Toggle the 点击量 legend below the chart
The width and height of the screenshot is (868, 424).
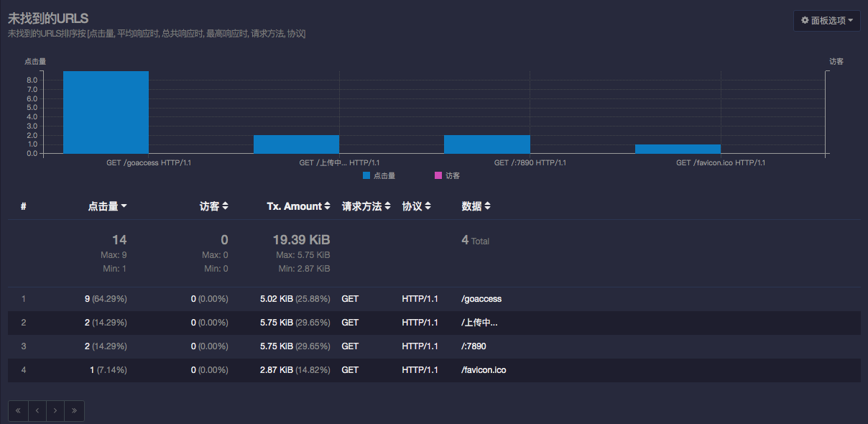tap(379, 175)
